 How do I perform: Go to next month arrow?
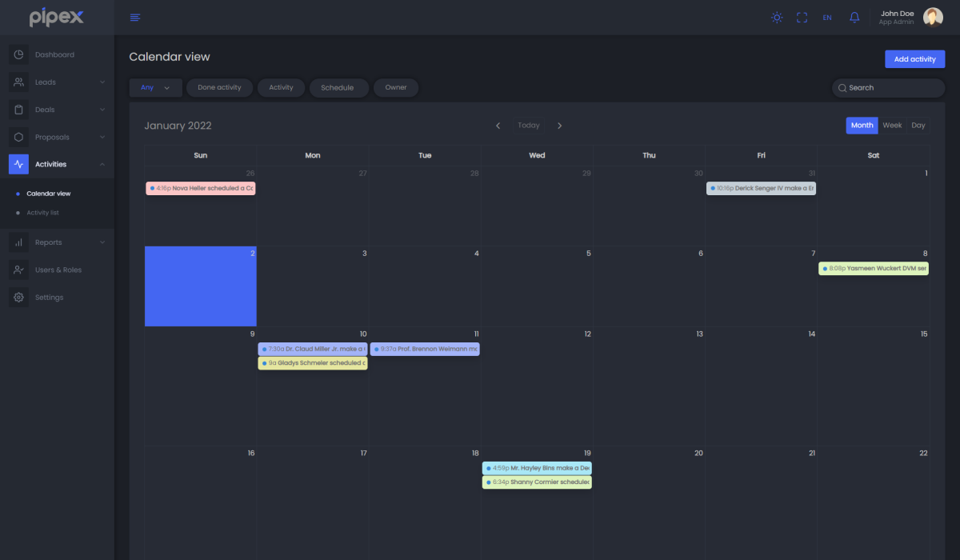tap(559, 126)
